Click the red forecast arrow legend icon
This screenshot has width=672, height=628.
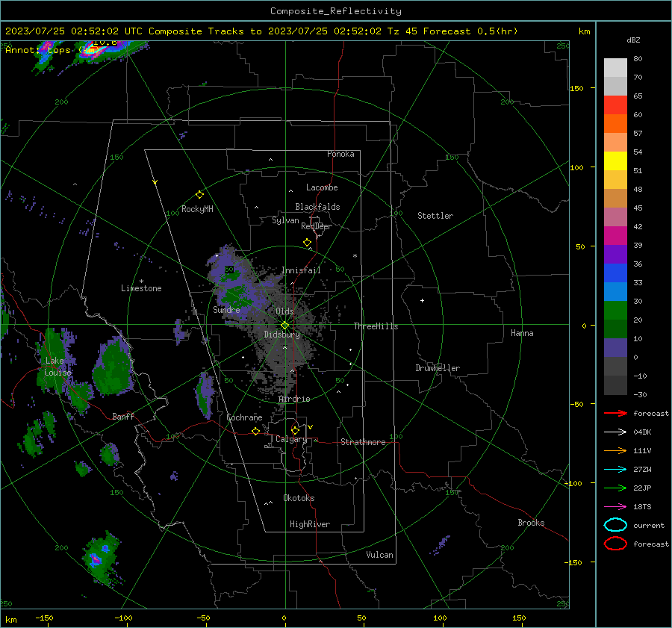point(615,413)
